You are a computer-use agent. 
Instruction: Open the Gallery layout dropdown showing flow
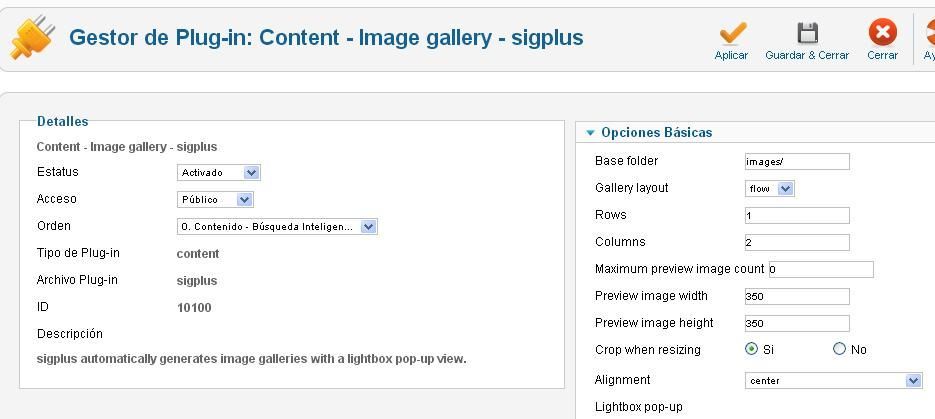[769, 189]
